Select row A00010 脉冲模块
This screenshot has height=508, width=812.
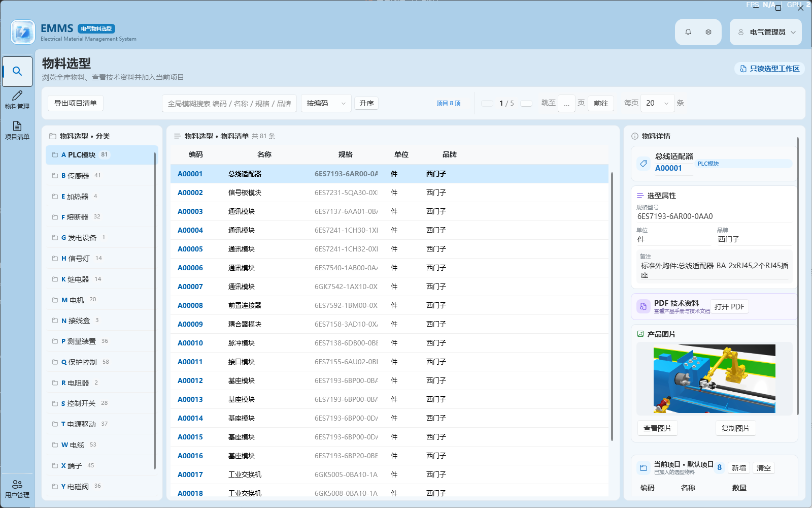tap(389, 343)
